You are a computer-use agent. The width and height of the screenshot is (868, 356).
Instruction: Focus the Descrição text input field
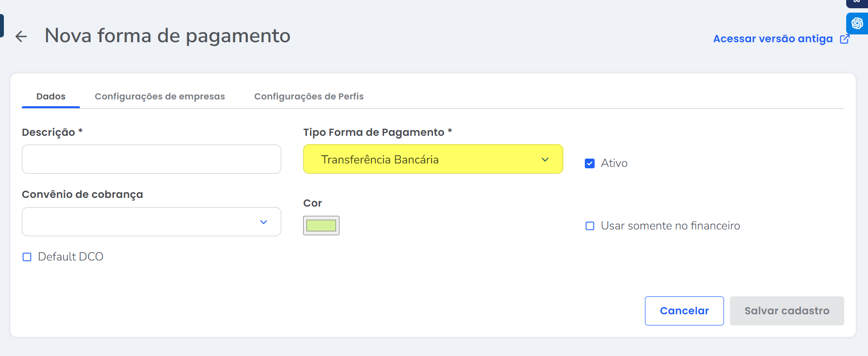pyautogui.click(x=151, y=159)
